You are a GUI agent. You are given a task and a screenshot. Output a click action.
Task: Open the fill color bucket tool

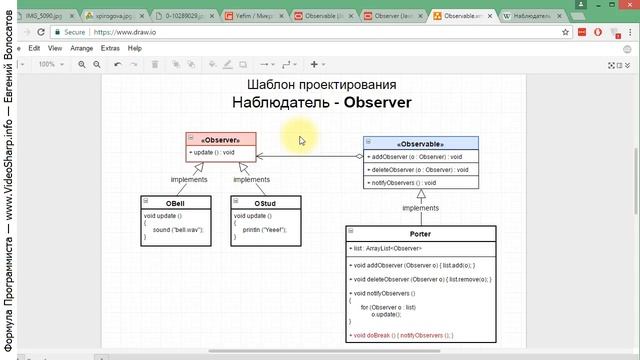212,64
